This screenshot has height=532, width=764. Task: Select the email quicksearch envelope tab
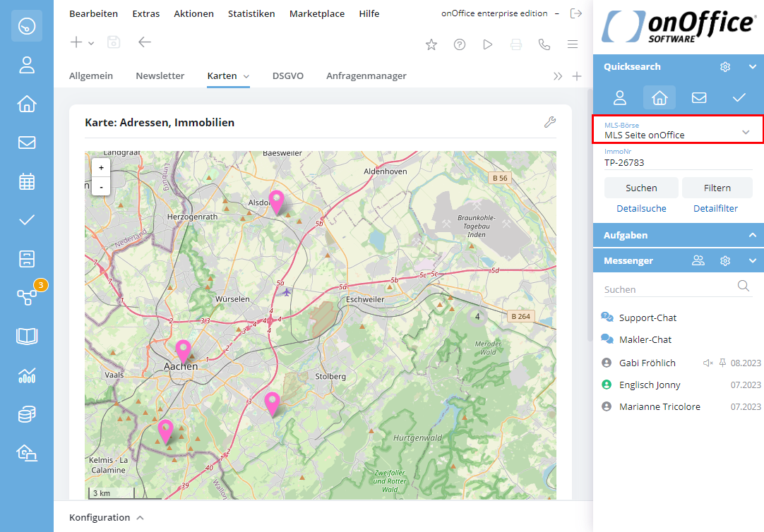[699, 98]
